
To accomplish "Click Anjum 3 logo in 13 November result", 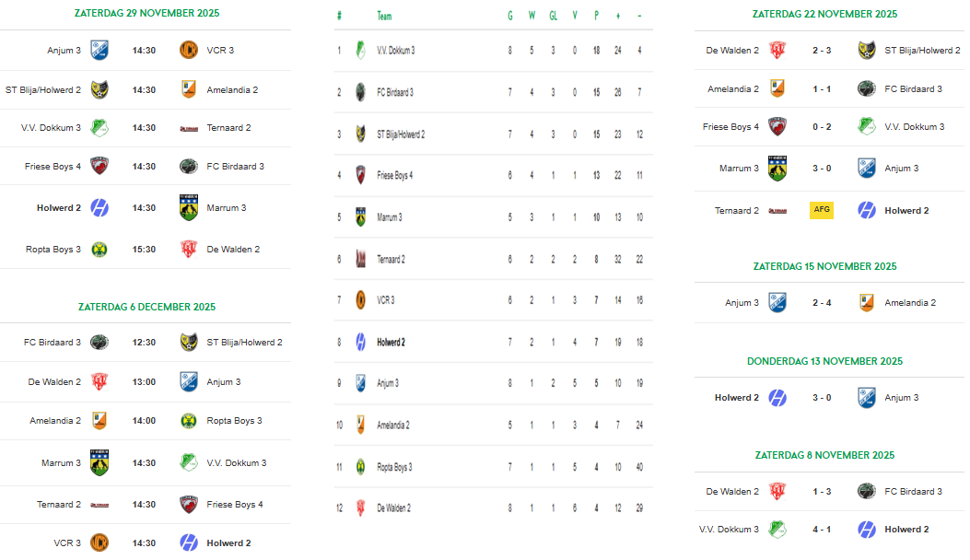I will [866, 398].
